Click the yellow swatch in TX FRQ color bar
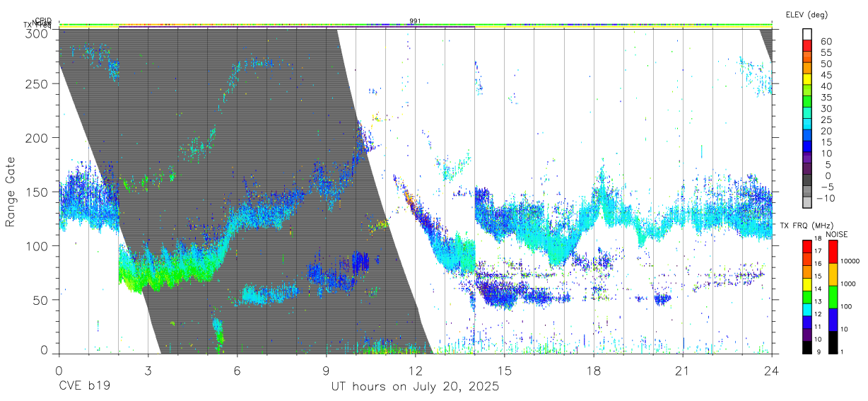Image resolution: width=868 pixels, height=401 pixels. [x=807, y=284]
